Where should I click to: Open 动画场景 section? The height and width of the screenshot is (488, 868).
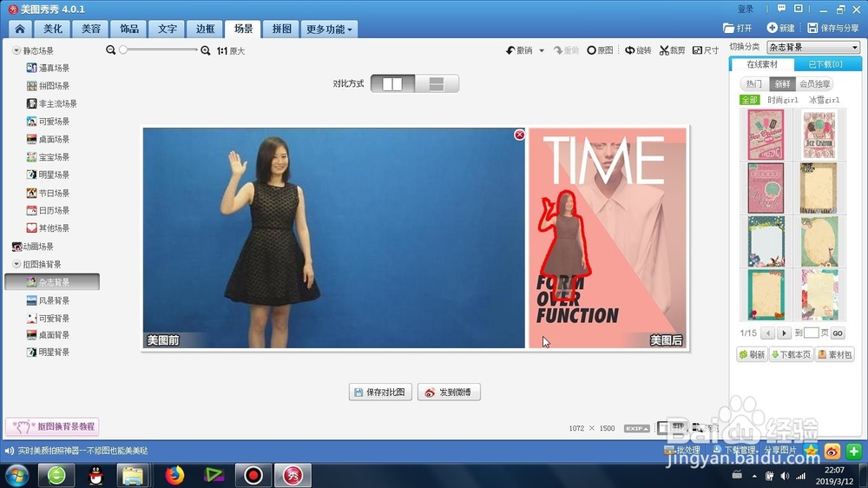(x=33, y=247)
